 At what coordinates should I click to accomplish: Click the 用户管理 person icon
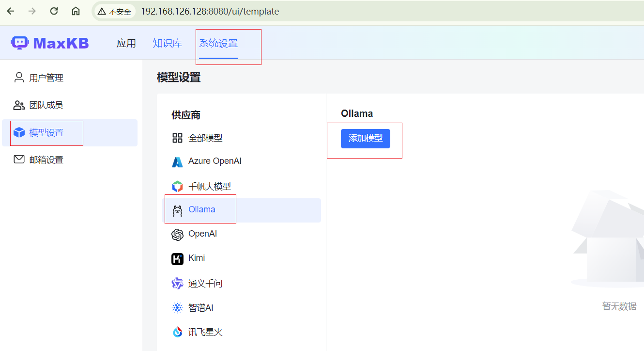18,77
